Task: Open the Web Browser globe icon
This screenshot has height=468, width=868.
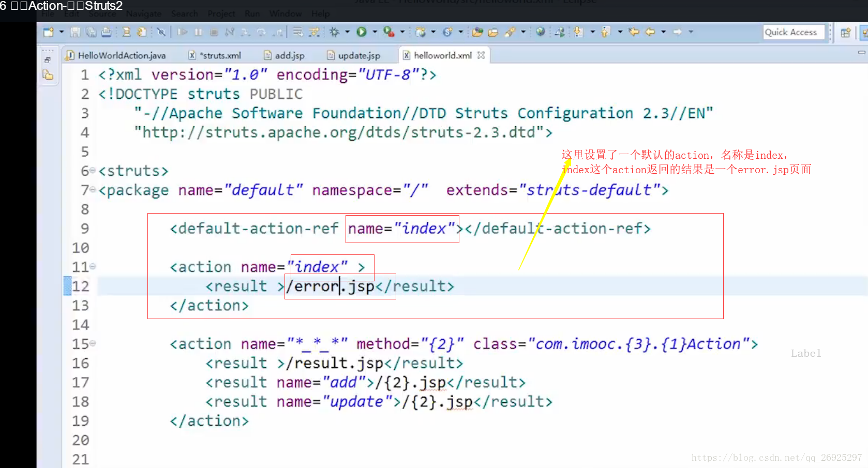Action: (x=541, y=32)
